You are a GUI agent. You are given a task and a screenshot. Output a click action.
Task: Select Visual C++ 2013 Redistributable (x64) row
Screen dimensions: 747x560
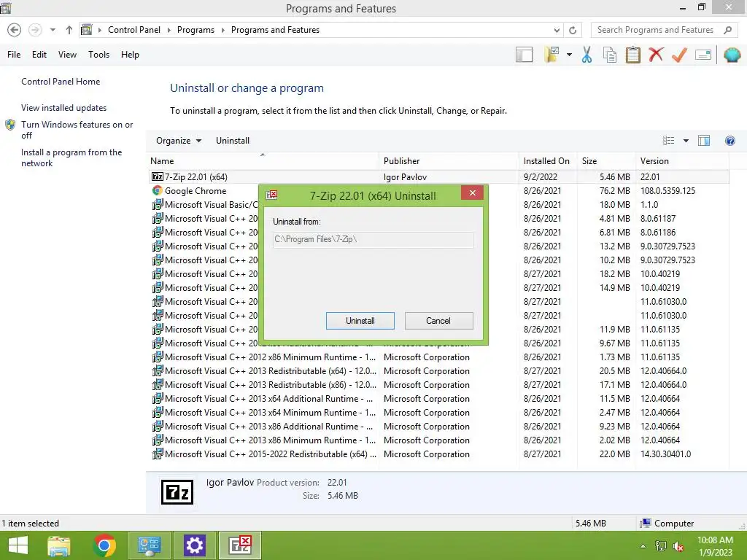[x=438, y=371]
